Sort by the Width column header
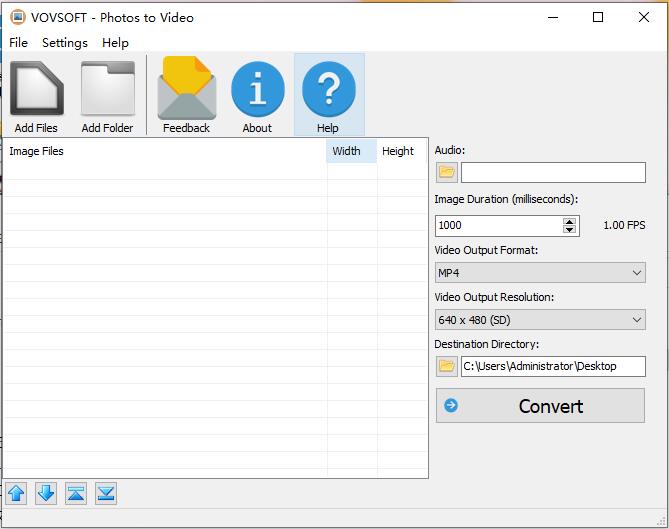Viewport: 669px width, 529px height. [352, 151]
